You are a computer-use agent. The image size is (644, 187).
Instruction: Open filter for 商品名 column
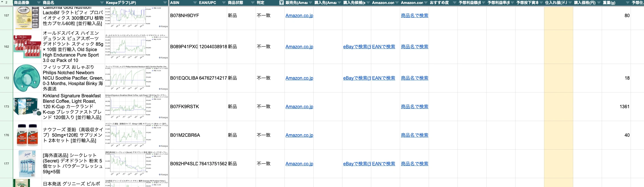102,3
